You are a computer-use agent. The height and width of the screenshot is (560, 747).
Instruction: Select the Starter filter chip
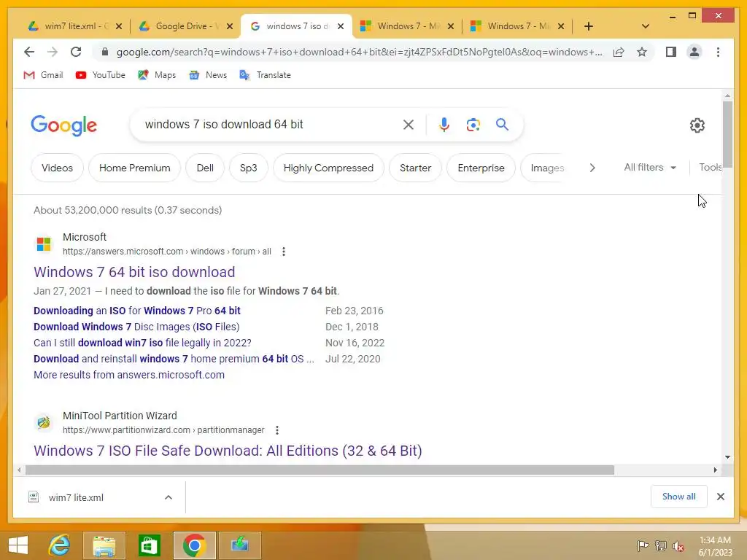click(415, 168)
